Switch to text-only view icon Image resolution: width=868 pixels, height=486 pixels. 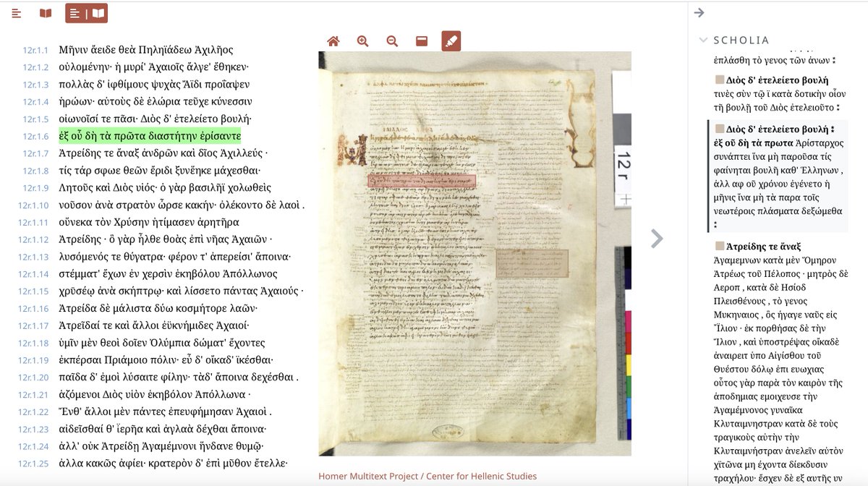point(17,13)
